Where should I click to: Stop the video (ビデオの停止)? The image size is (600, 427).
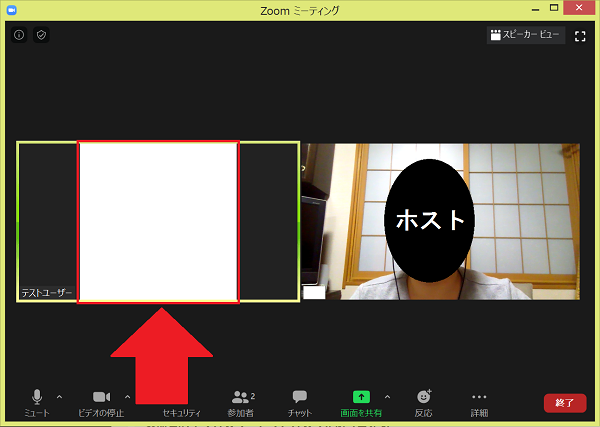101,403
